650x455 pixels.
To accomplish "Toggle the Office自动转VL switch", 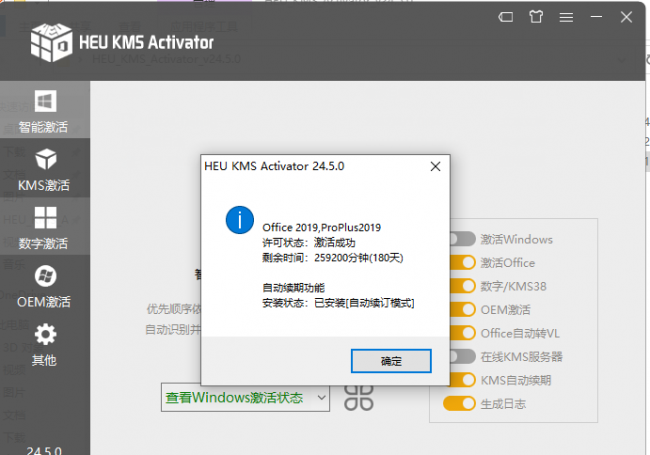I will pos(462,333).
